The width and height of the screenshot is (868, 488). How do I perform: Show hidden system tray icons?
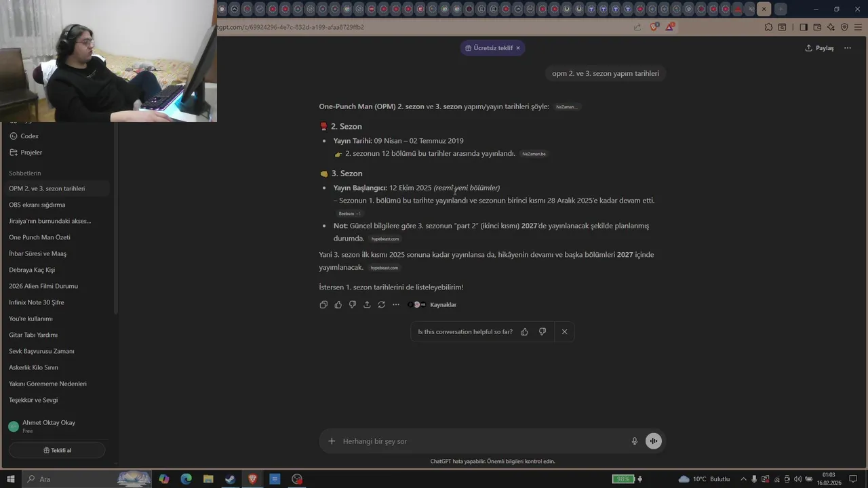[x=743, y=479]
